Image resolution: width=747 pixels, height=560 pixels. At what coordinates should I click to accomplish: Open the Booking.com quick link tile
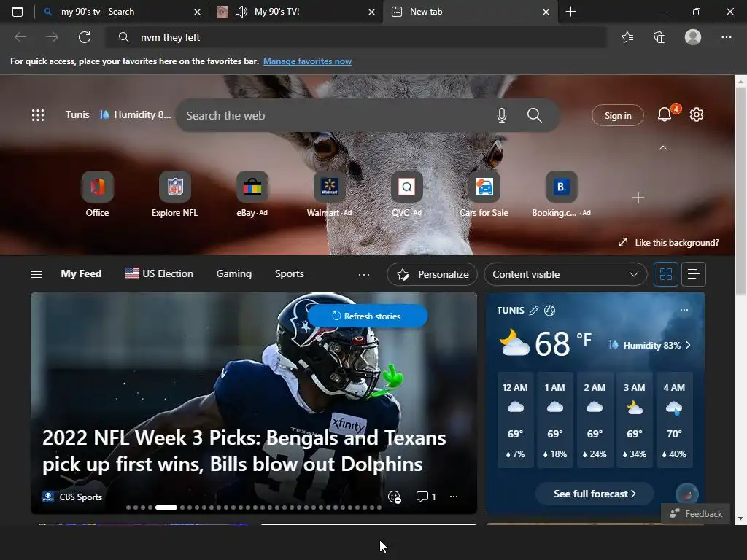pos(561,194)
